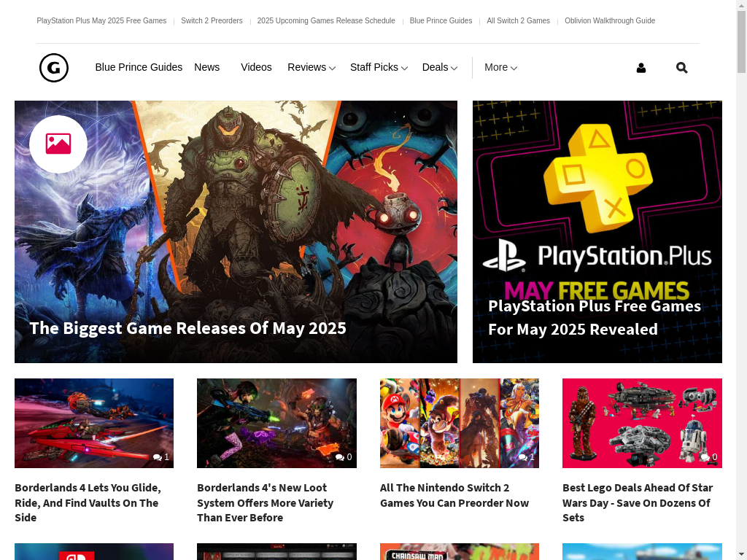The height and width of the screenshot is (560, 747).
Task: Open the Oblivion Walkthrough Guide link
Action: point(610,21)
